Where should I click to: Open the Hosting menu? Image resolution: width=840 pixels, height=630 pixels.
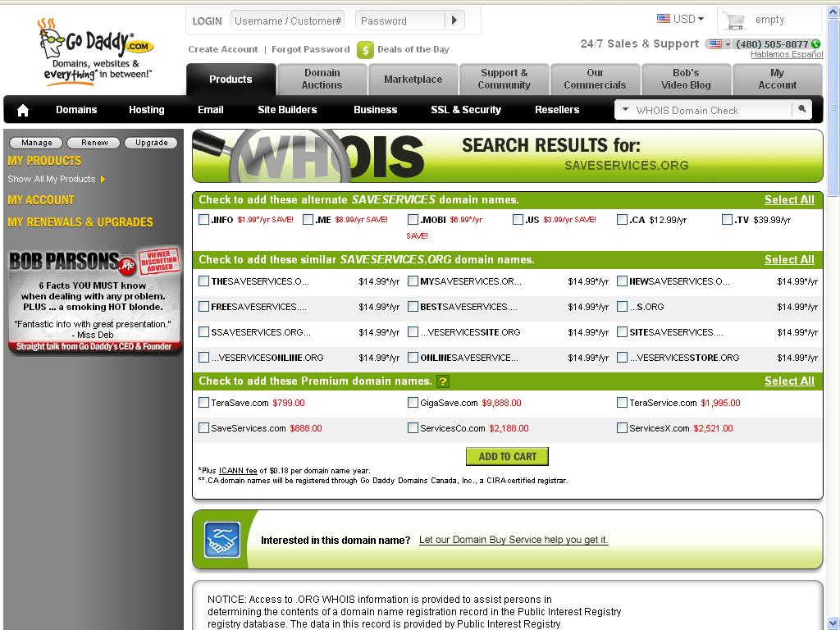[147, 110]
